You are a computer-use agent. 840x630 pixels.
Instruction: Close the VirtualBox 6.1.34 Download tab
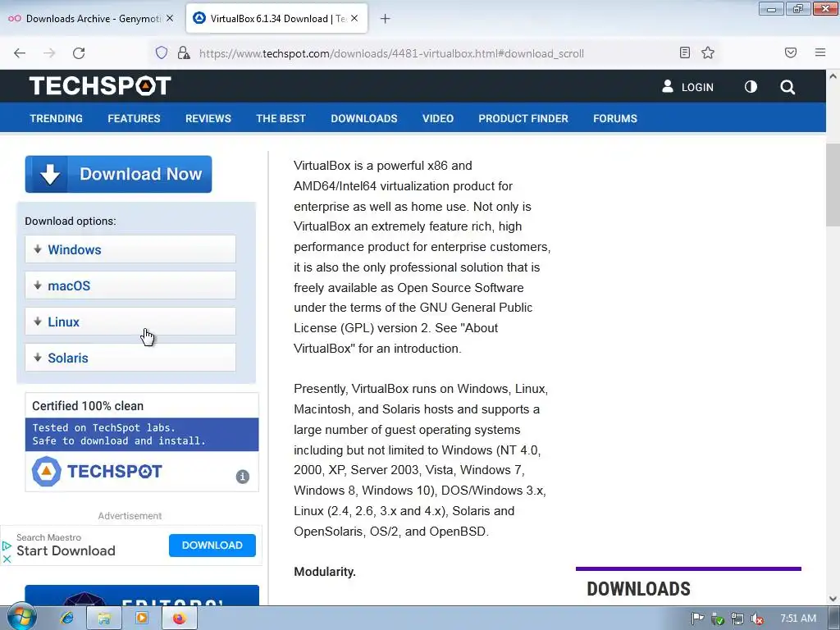[354, 18]
